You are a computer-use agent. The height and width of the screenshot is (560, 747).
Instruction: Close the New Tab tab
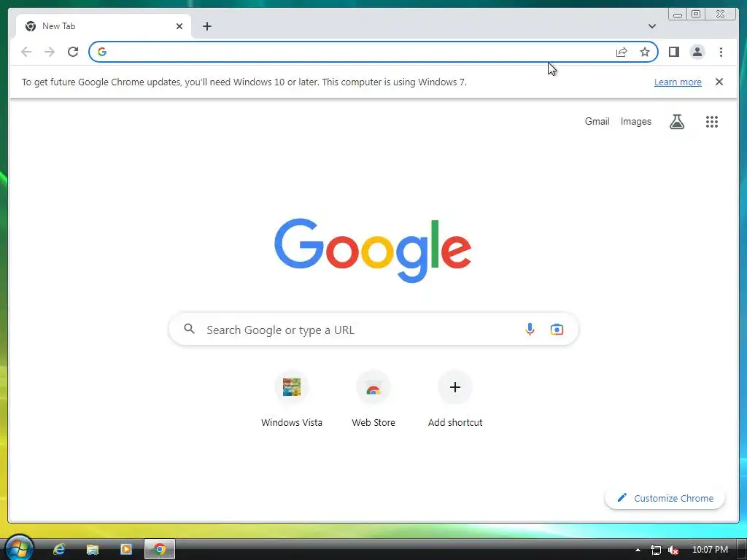179,26
